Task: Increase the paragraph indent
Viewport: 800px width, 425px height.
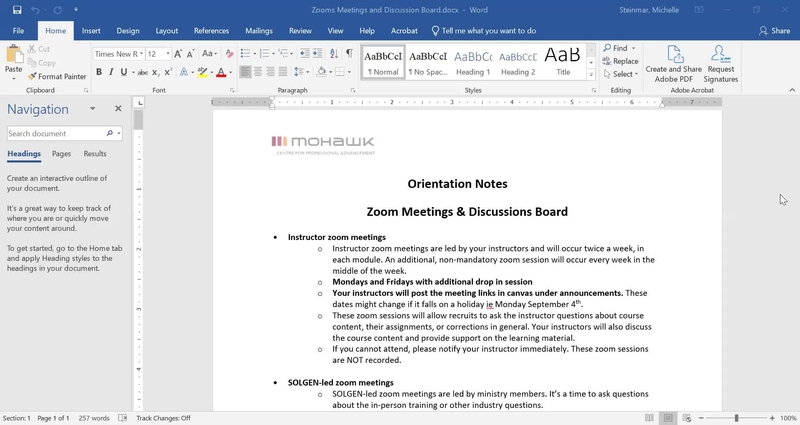Action: pos(317,54)
